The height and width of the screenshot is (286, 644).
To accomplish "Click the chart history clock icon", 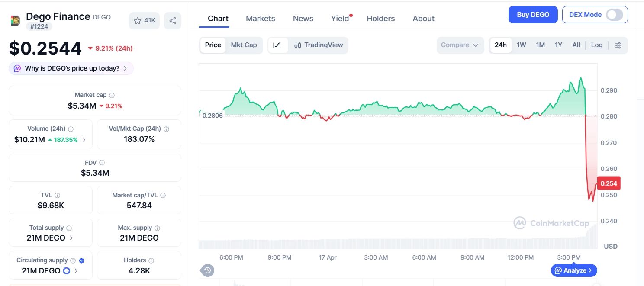I will click(207, 270).
